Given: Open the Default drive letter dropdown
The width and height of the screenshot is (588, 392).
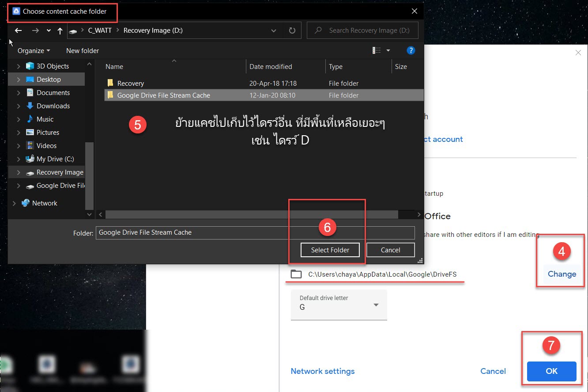Looking at the screenshot, I should pyautogui.click(x=339, y=305).
